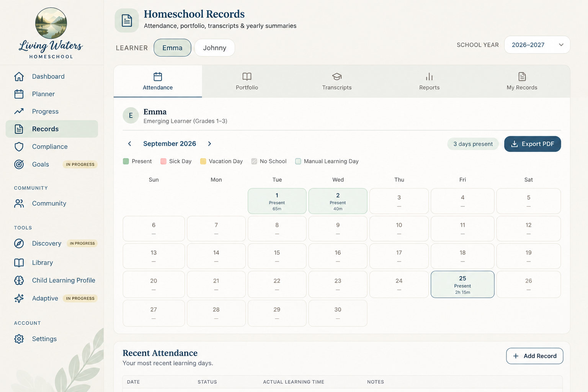Click the Dashboard home icon
The image size is (588, 392).
(19, 77)
